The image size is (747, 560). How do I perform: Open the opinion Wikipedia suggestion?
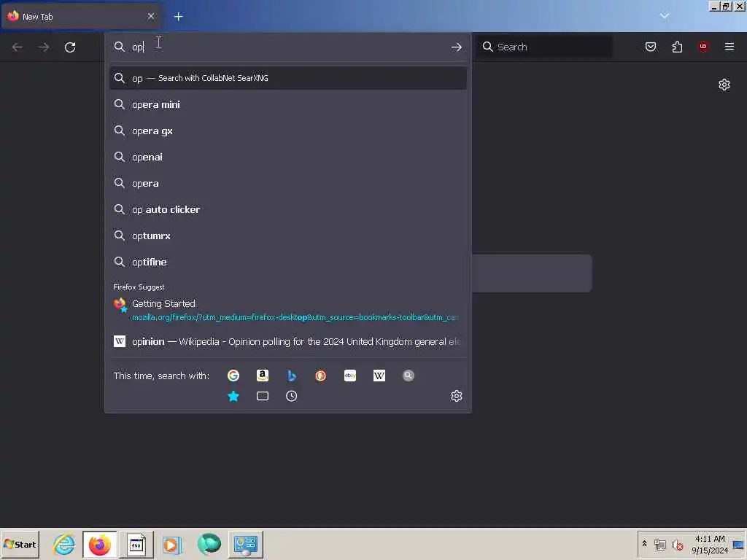[287, 341]
